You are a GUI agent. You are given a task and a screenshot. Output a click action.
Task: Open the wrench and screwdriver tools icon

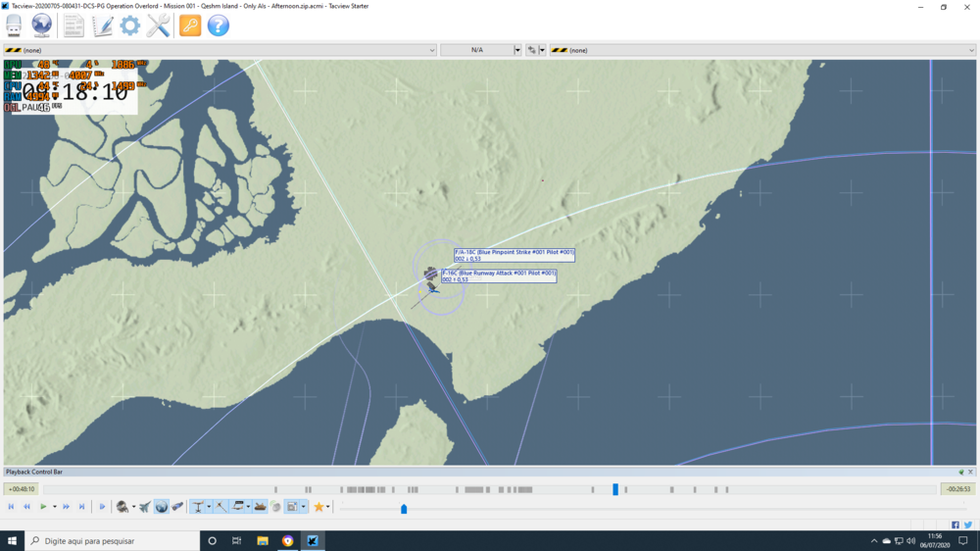[x=159, y=25]
